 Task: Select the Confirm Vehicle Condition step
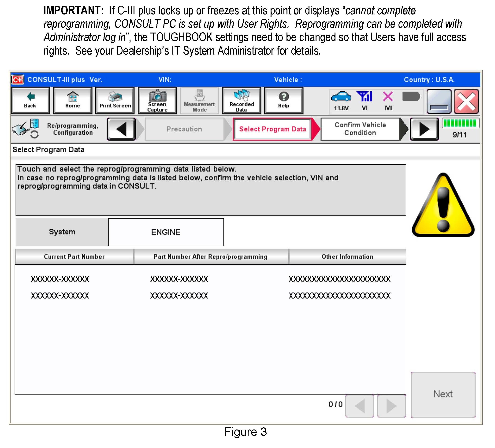pos(360,129)
